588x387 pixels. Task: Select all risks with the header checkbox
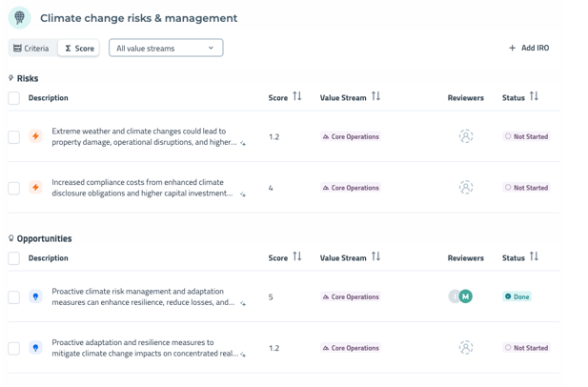click(13, 98)
